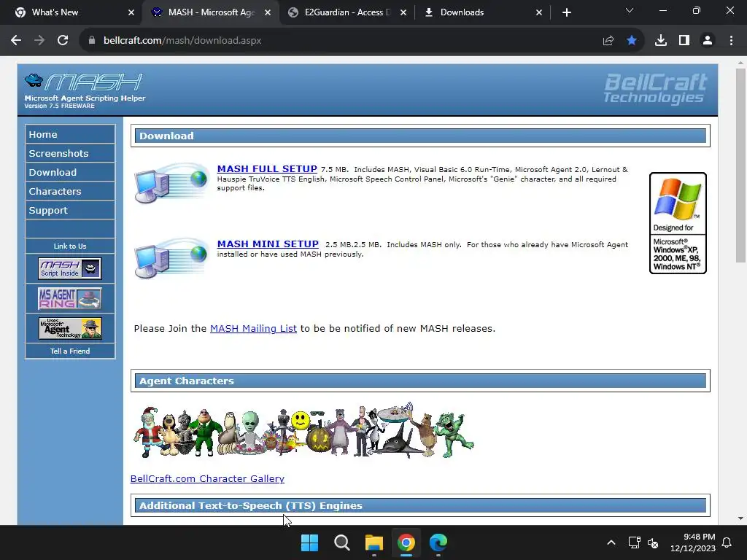Open Characters in the sidebar
The height and width of the screenshot is (560, 747).
[x=70, y=192]
